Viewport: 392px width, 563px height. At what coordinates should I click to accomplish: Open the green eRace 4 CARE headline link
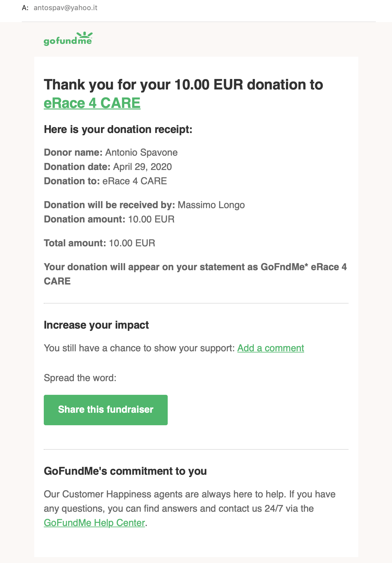click(92, 103)
